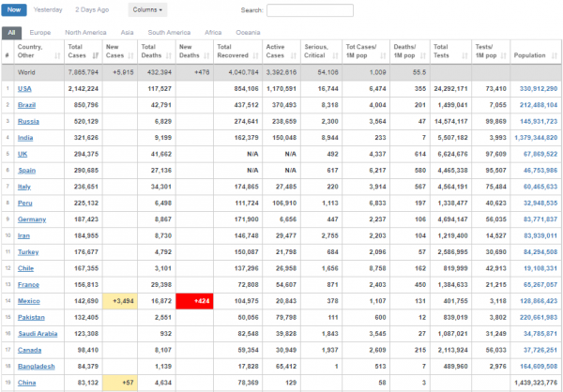Open the Columns dropdown

[147, 10]
